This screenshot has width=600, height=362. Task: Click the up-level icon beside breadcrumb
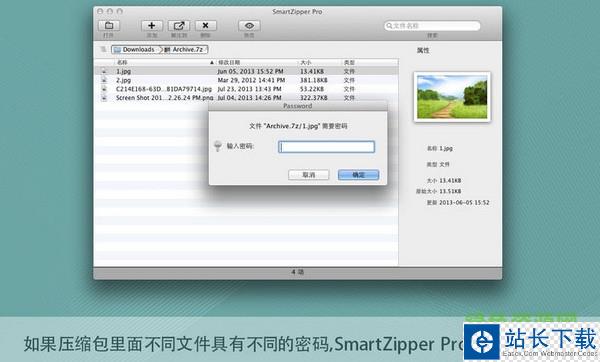[x=103, y=49]
